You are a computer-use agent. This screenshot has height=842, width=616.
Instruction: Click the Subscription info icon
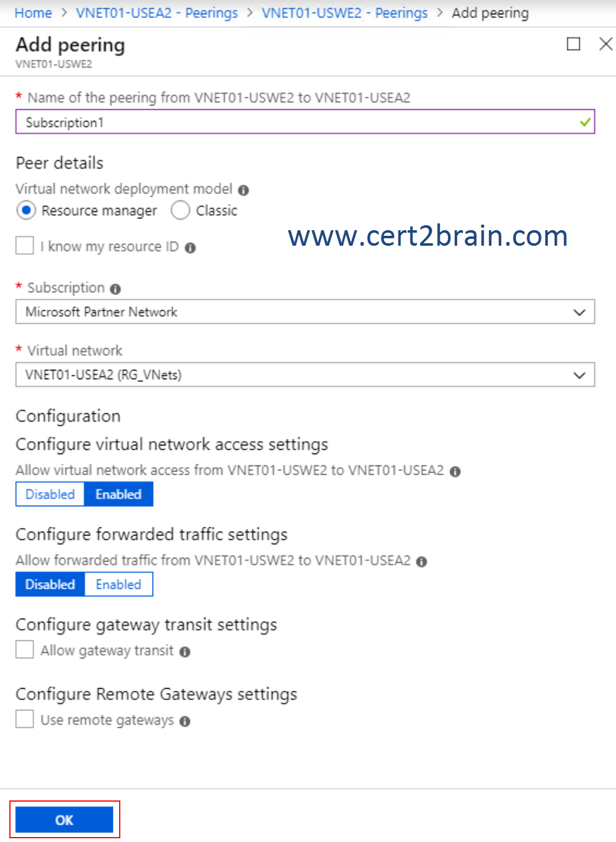[x=115, y=289]
